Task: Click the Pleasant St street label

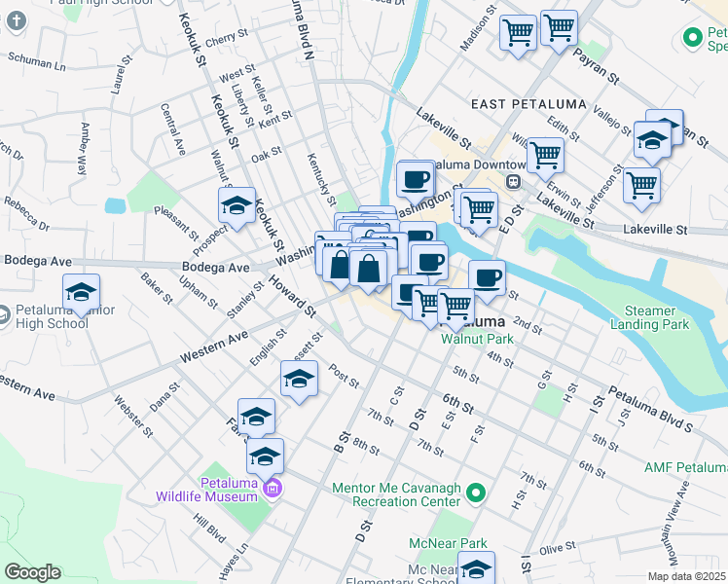Action: (x=177, y=223)
